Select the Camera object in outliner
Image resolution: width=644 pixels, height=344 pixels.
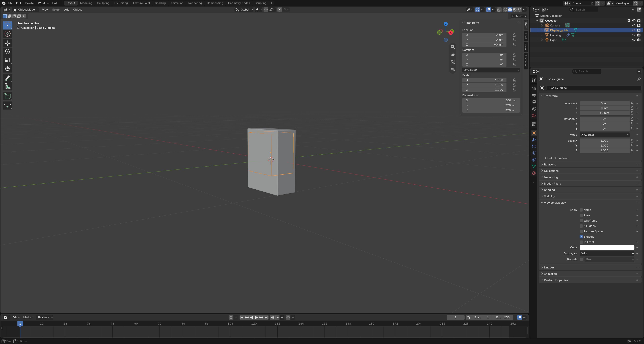[555, 25]
